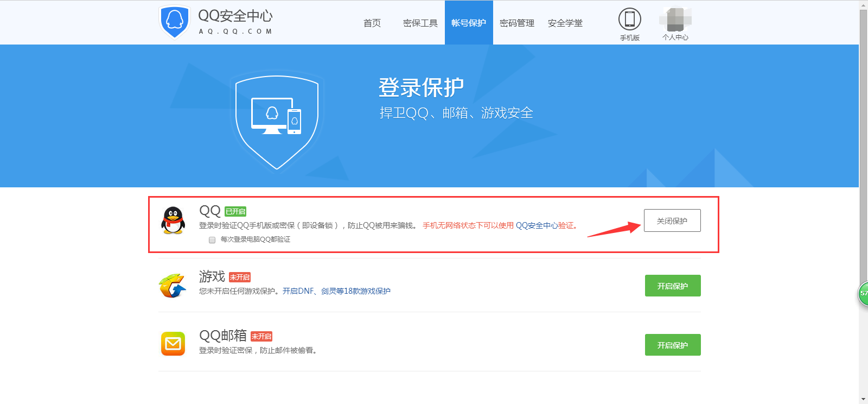Click the 游戏 heading
The width and height of the screenshot is (868, 404).
(x=212, y=276)
